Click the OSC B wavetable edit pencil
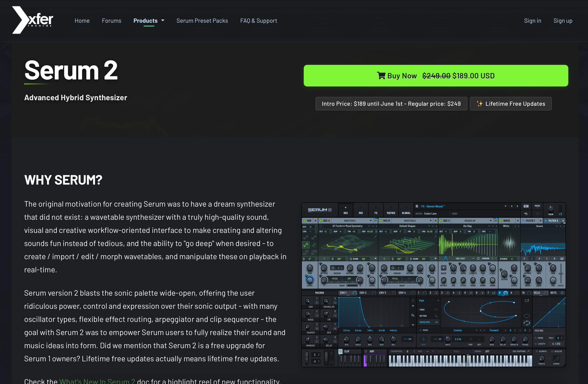 pos(435,237)
